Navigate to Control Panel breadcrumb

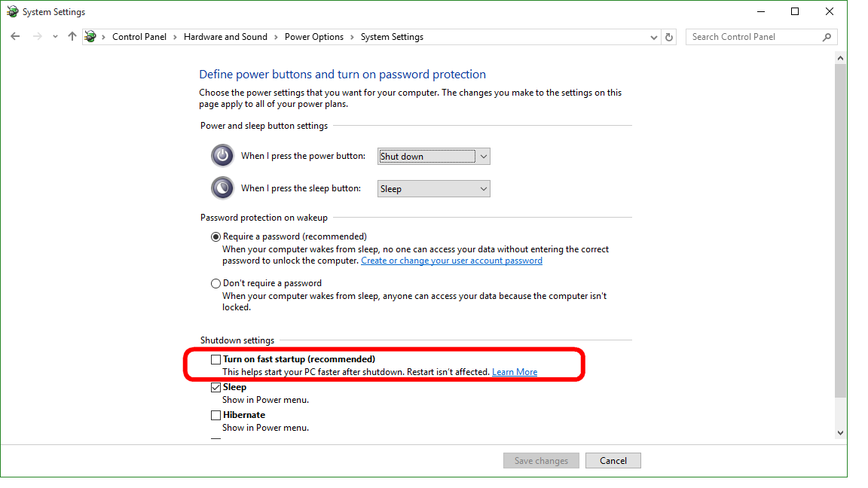139,37
